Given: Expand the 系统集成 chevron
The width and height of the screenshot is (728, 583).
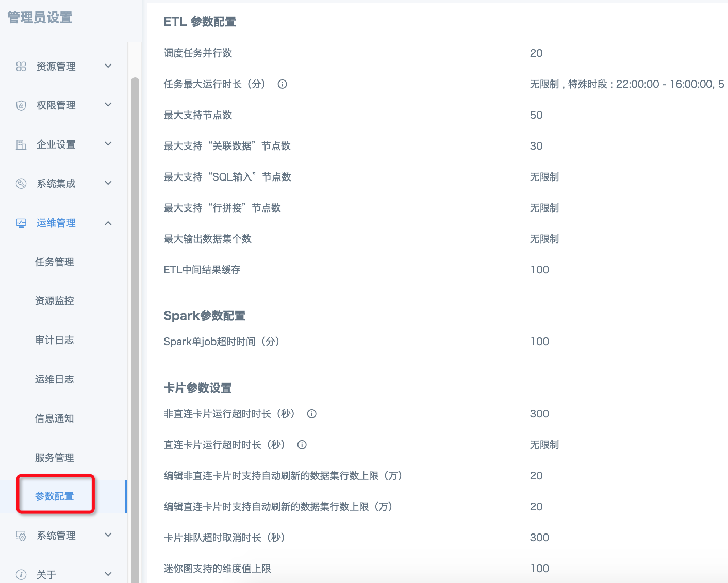Looking at the screenshot, I should coord(108,183).
